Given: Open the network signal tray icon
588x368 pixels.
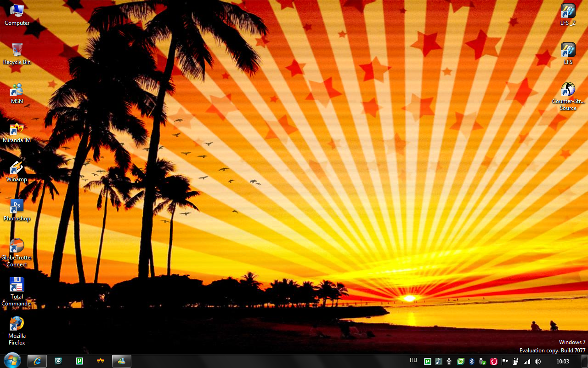Looking at the screenshot, I should pyautogui.click(x=527, y=362).
